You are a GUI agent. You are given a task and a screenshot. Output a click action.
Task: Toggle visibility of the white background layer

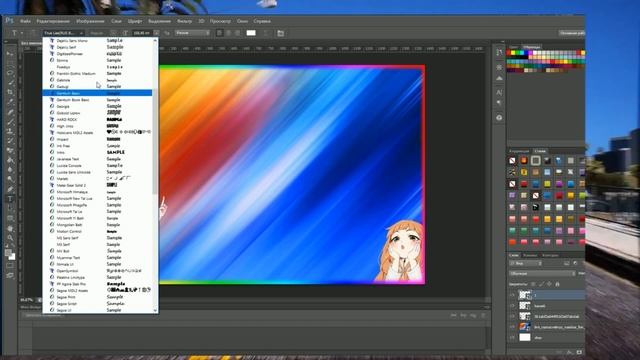[512, 337]
